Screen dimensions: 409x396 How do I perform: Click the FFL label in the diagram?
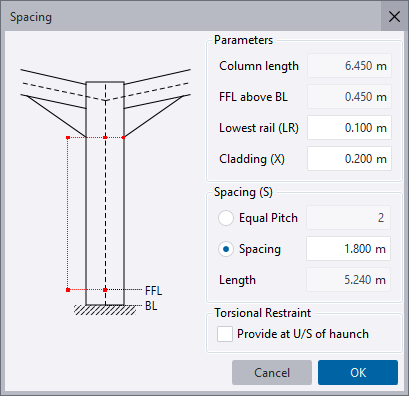[x=154, y=291]
